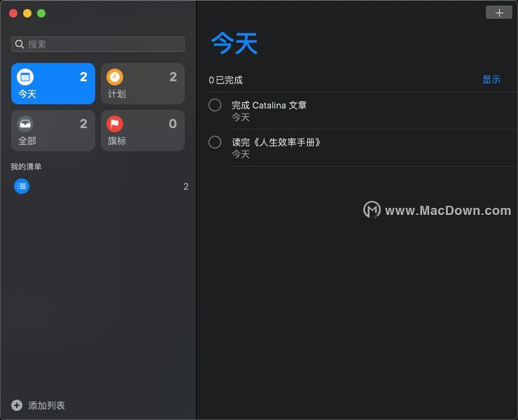This screenshot has height=420, width=518.
Task: Add a new reminder with plus button
Action: (x=499, y=13)
